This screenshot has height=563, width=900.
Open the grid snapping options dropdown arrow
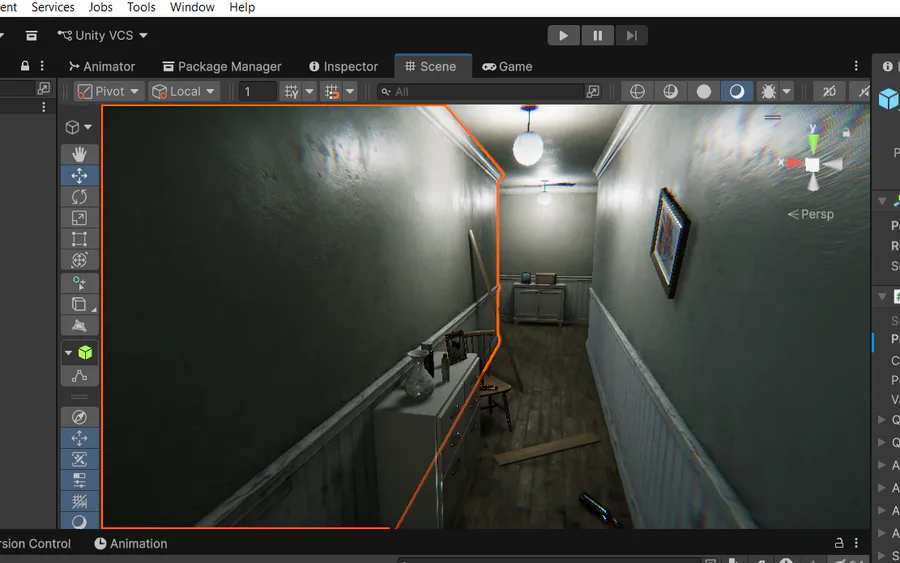coord(350,91)
